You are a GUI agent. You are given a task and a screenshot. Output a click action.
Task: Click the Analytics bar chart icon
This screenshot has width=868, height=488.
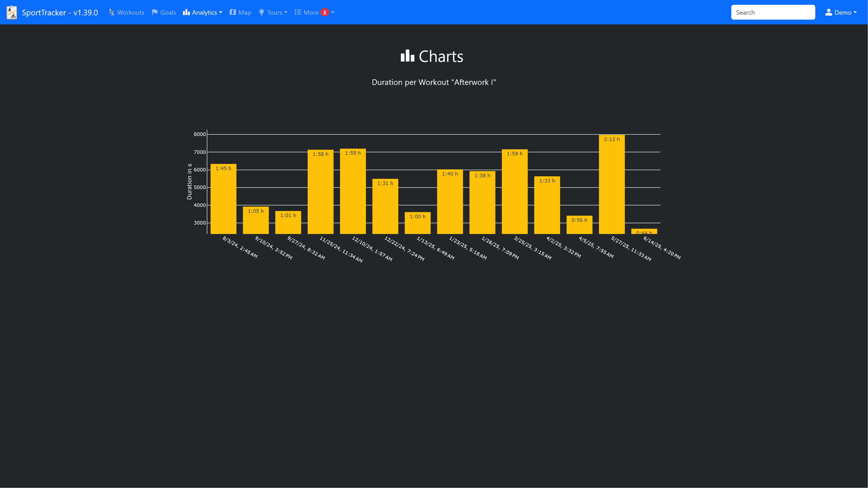(186, 12)
